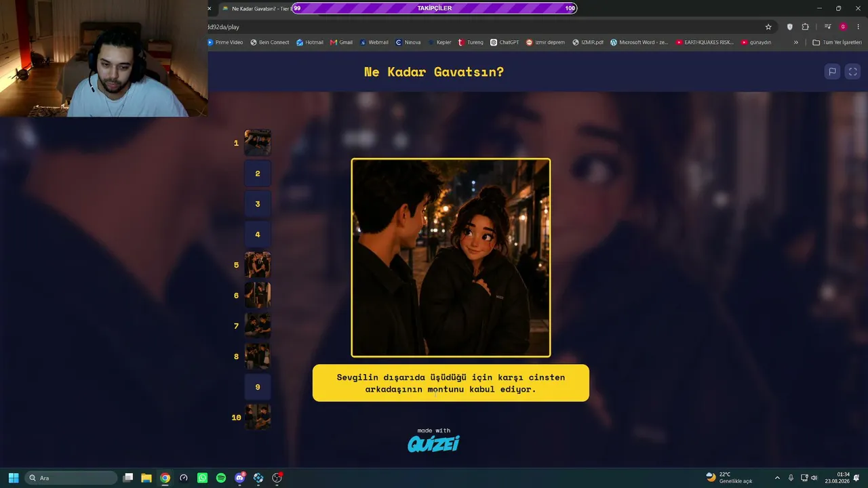Image resolution: width=868 pixels, height=488 pixels.
Task: Open the Ninova bookmark
Action: [x=408, y=42]
